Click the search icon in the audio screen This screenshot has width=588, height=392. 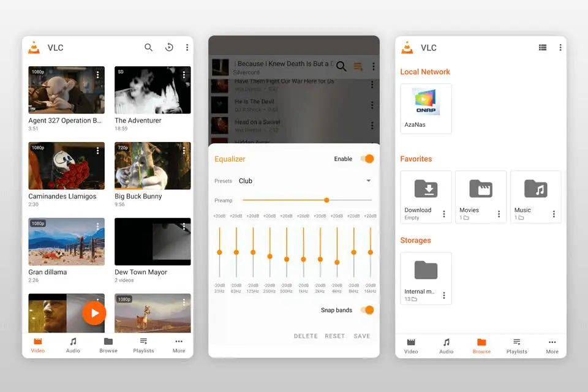[x=341, y=66]
